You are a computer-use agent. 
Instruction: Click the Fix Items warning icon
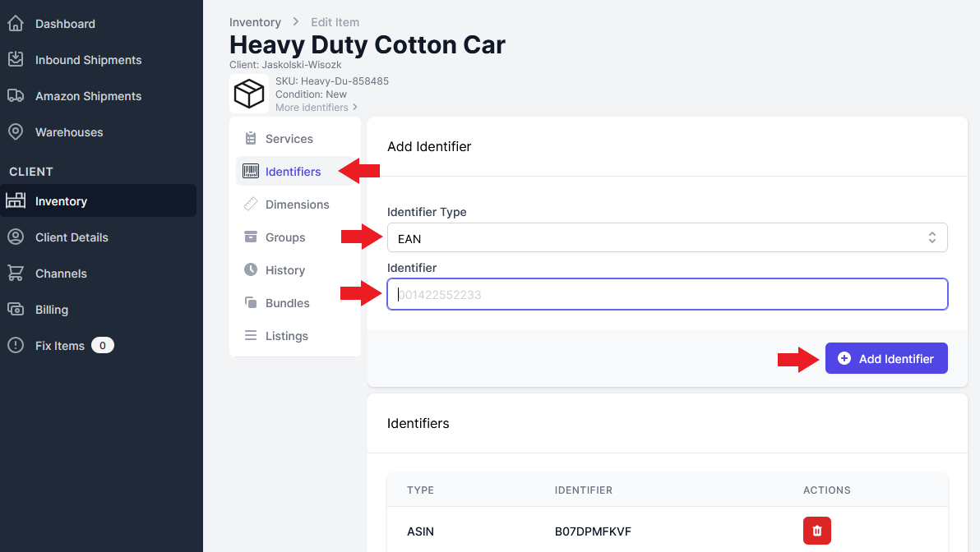coord(16,346)
